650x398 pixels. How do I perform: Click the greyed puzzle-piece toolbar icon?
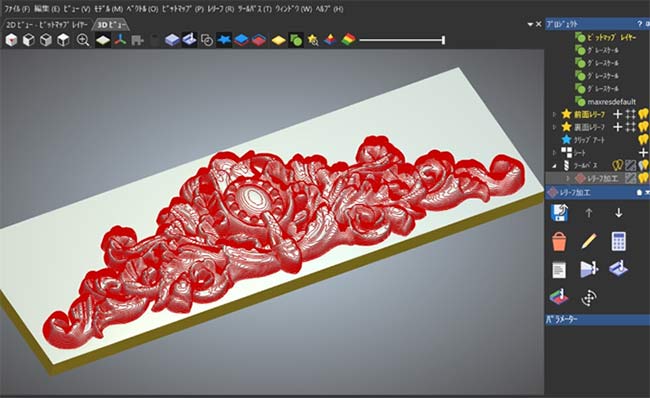click(137, 40)
